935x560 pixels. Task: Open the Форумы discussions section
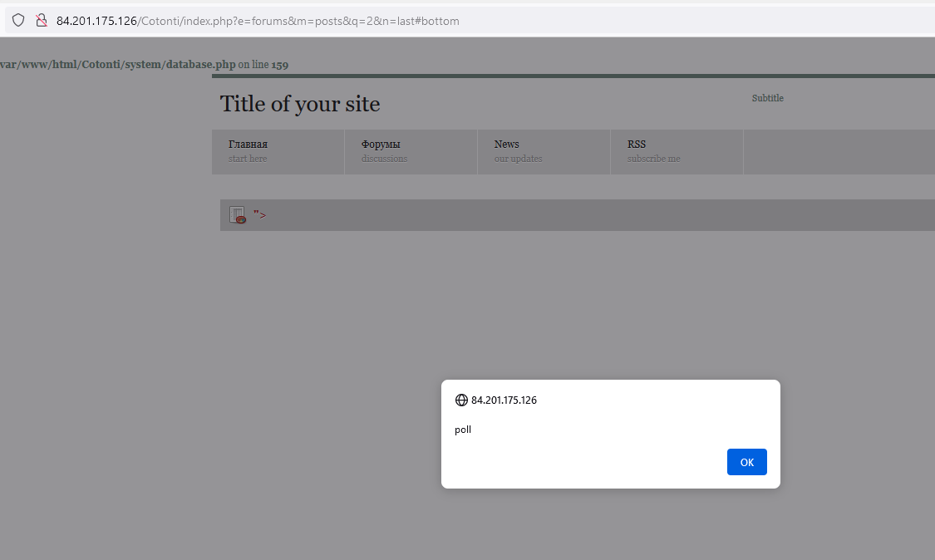(381, 144)
